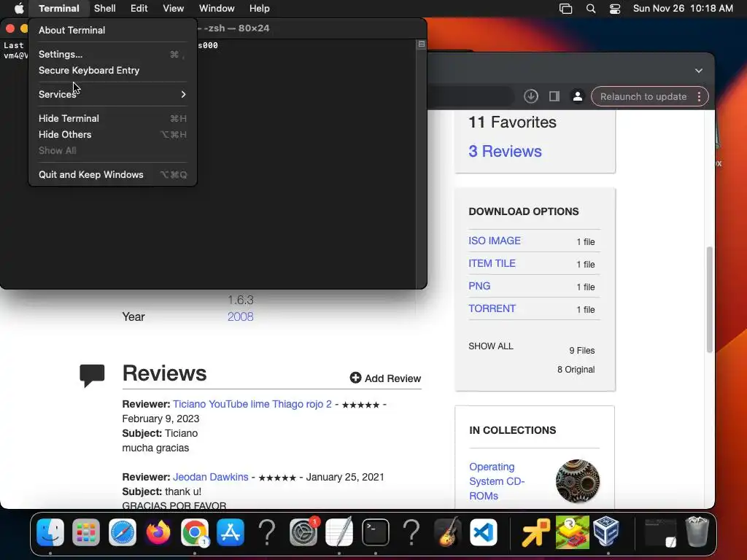Open the 3 Reviews link
The image size is (747, 560).
coord(505,151)
